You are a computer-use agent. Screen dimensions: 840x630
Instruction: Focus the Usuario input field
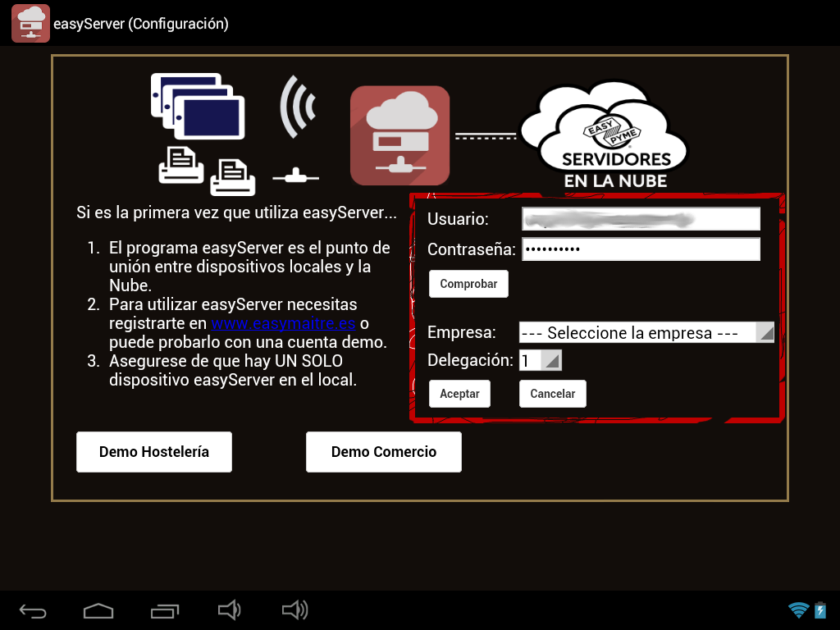(641, 219)
